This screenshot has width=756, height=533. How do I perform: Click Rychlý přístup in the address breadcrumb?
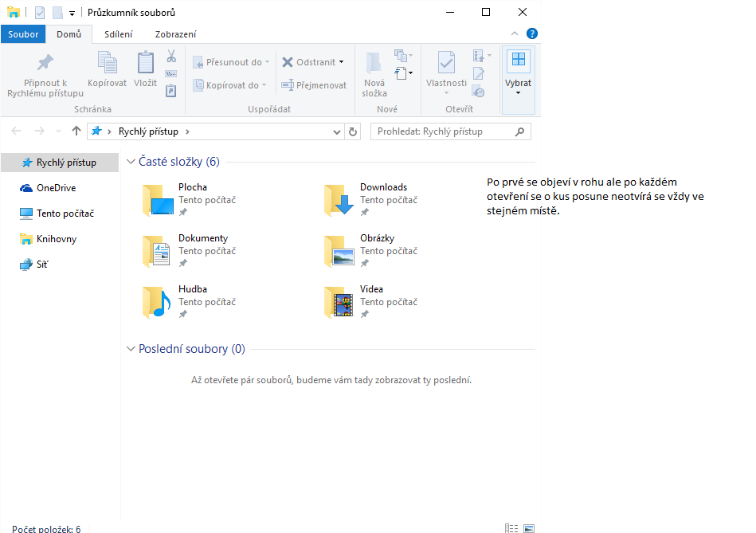pyautogui.click(x=148, y=131)
